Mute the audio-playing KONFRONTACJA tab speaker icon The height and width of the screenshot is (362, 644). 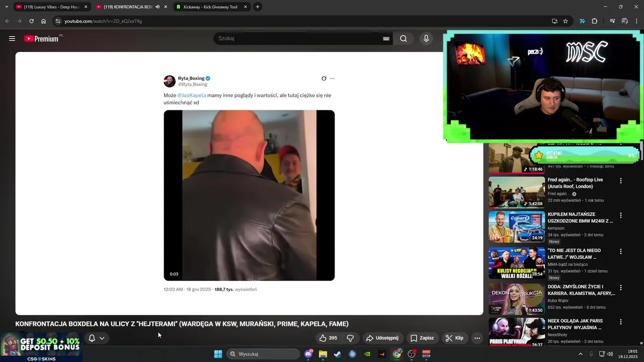(158, 7)
